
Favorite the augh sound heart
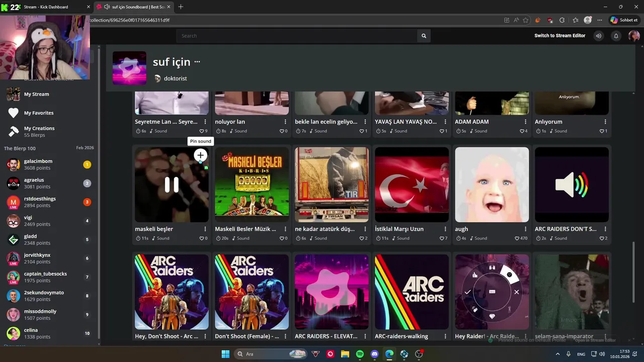516,238
